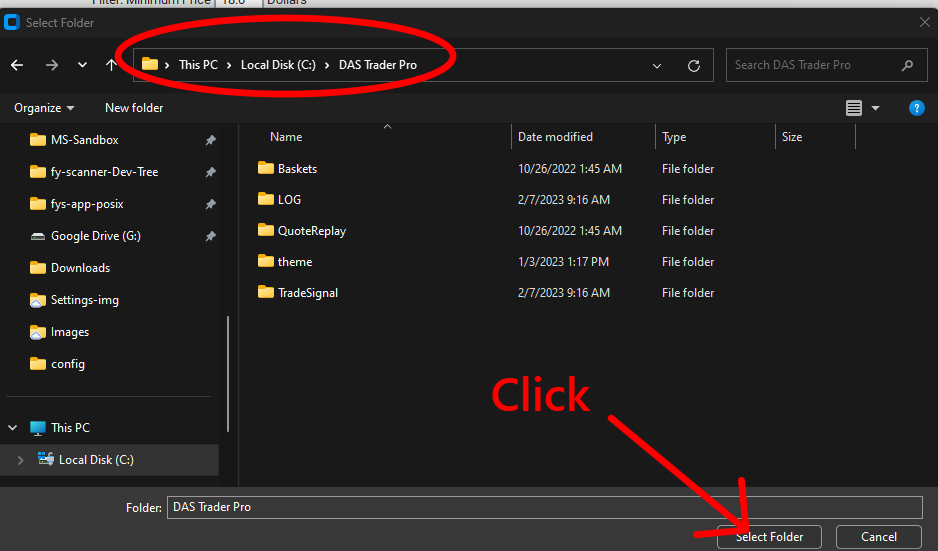Click the TradeSignal folder icon
This screenshot has width=938, height=551.
coord(266,292)
